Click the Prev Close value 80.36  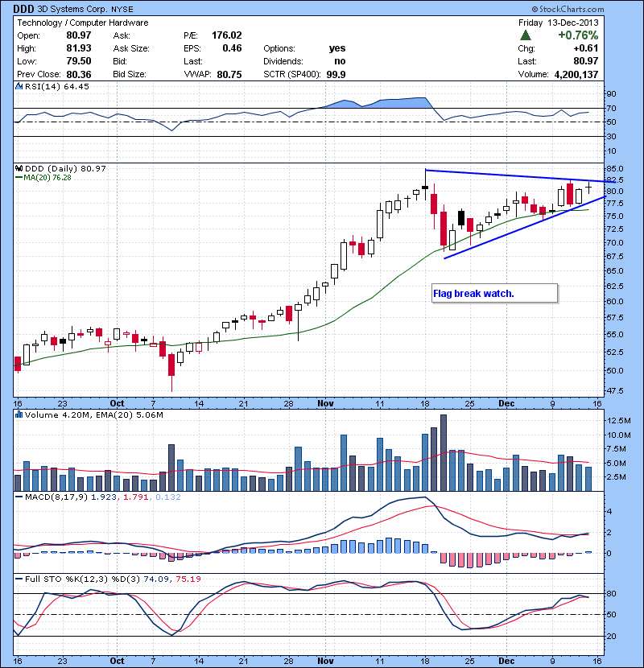78,75
